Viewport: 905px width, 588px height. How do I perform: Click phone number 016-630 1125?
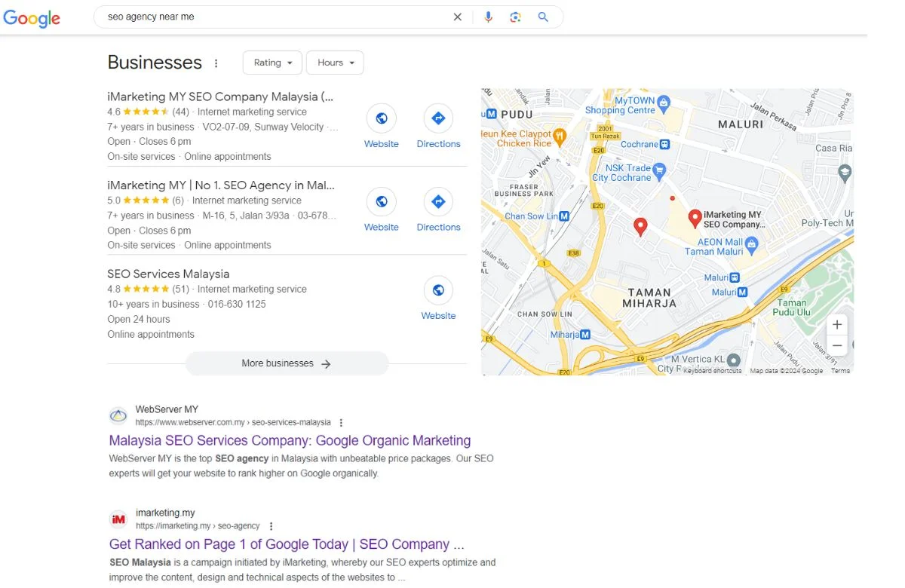tap(235, 304)
